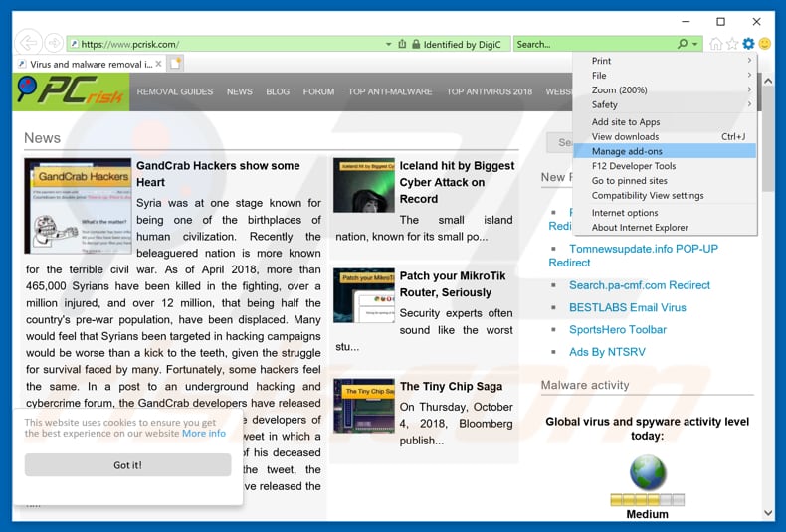Click the malware activity globe icon
Image resolution: width=786 pixels, height=532 pixels.
point(647,473)
